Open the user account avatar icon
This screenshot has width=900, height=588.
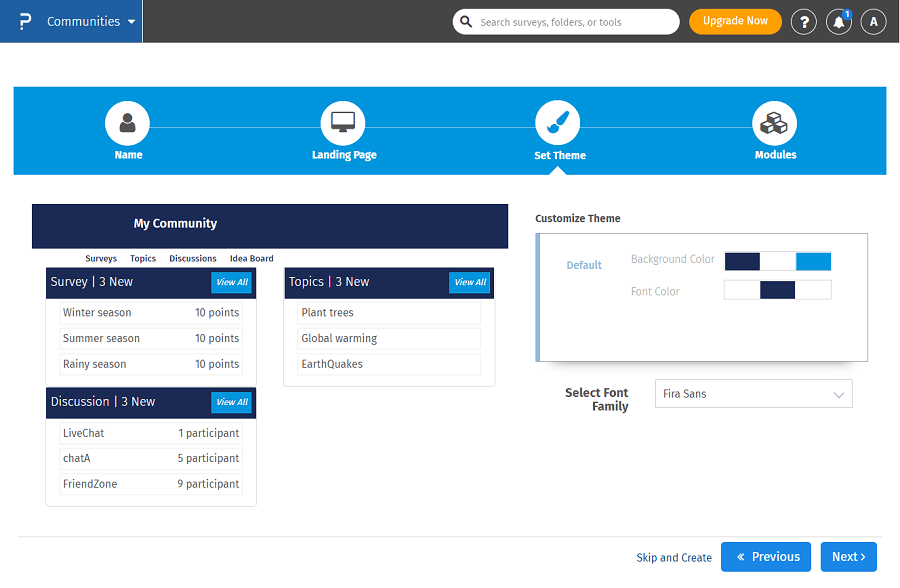coord(873,21)
